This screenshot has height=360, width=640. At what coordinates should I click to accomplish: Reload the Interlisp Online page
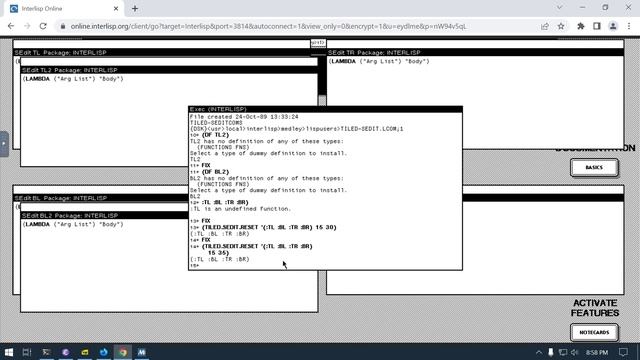[43, 26]
